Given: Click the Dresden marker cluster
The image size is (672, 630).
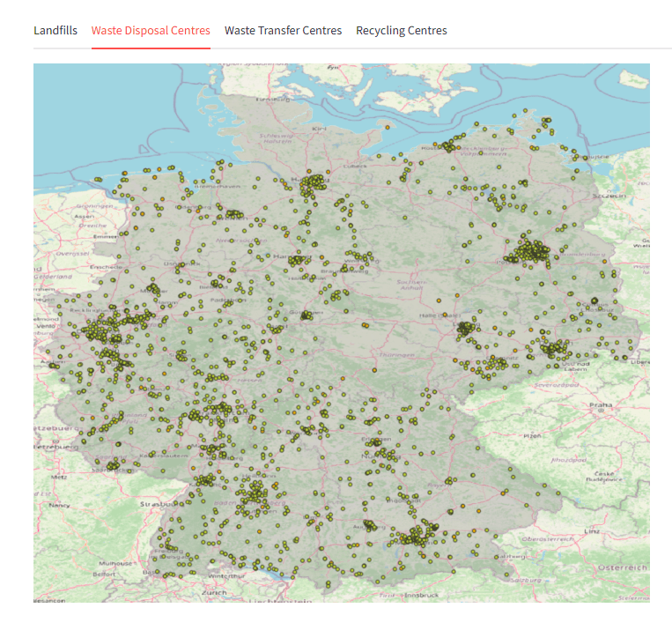Looking at the screenshot, I should pos(553,347).
